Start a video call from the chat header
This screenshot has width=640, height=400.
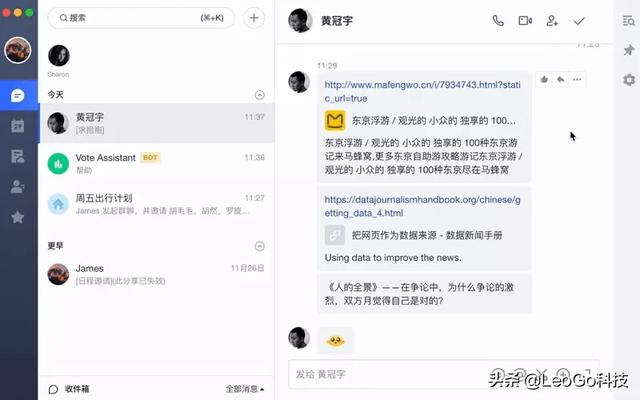point(525,20)
